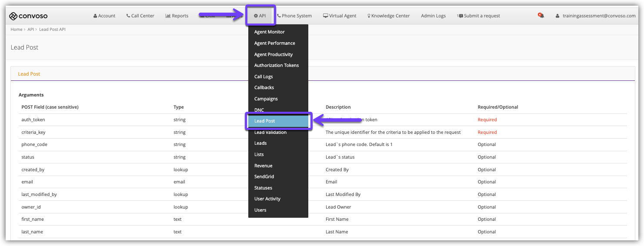
Task: Click the Convoso logo icon
Action: pos(13,16)
